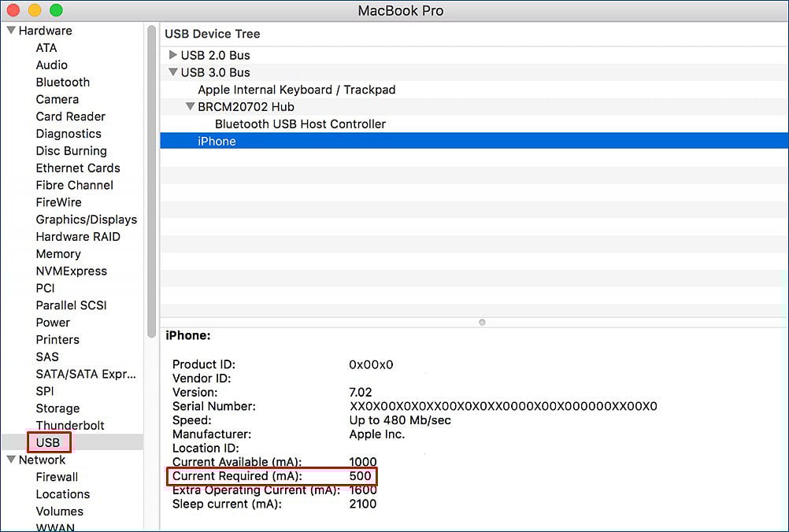Select PCI in the sidebar
789x532 pixels.
click(x=46, y=288)
